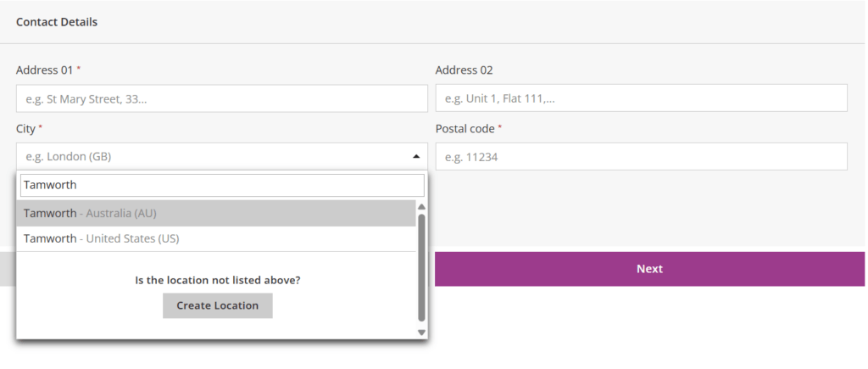Click the dropdown list scroll-down arrow

(421, 333)
